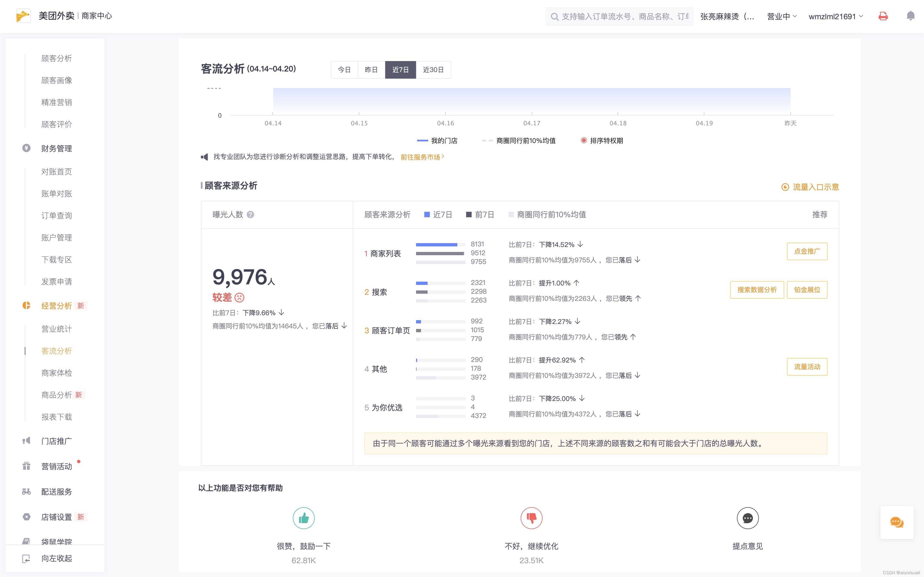
Task: Expand 配送服务 menu section
Action: pos(56,491)
